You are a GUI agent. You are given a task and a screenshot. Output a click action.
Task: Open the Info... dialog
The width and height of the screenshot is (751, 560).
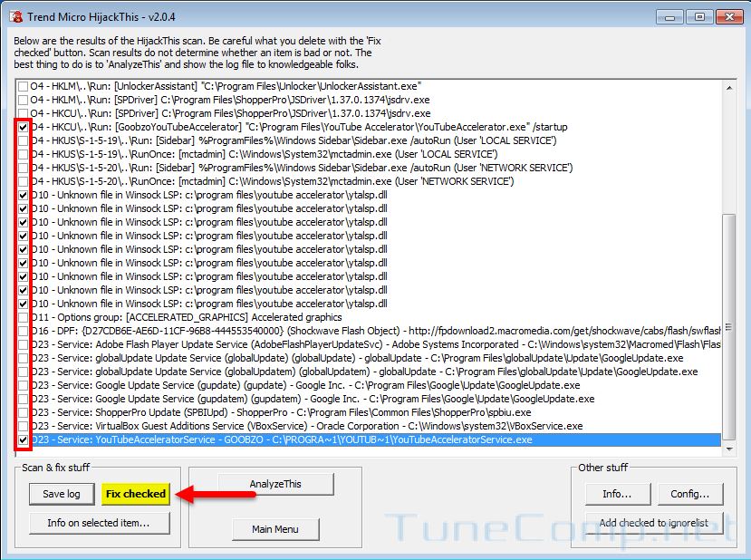(617, 494)
